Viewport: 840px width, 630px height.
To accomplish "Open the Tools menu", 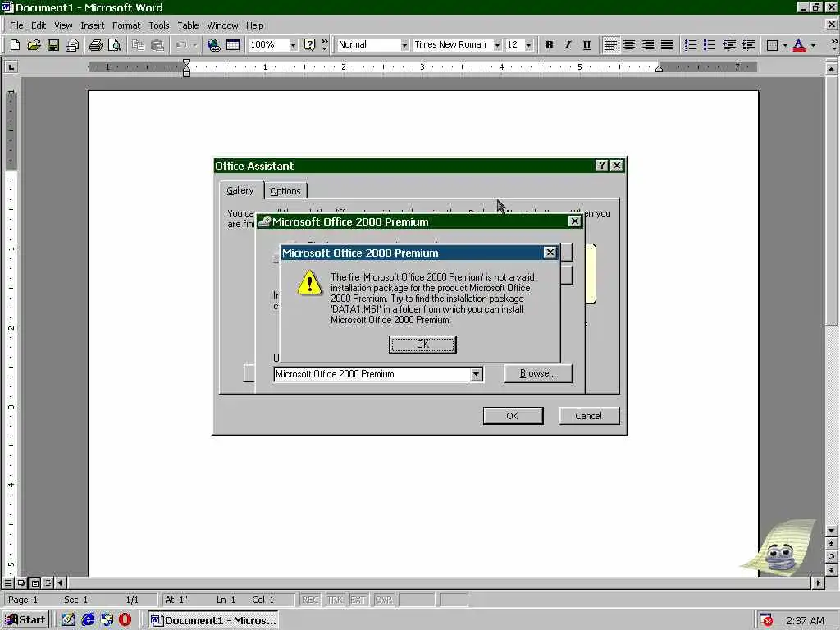I will [158, 25].
